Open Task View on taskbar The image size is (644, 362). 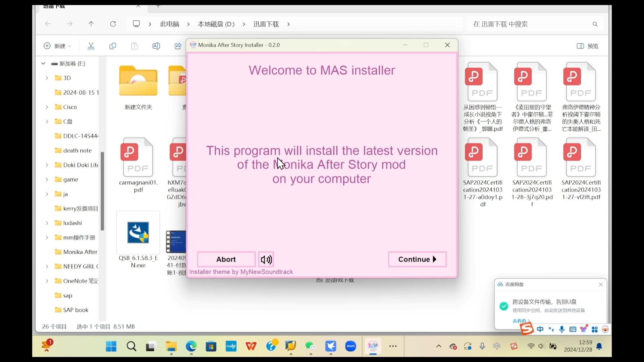(x=151, y=346)
